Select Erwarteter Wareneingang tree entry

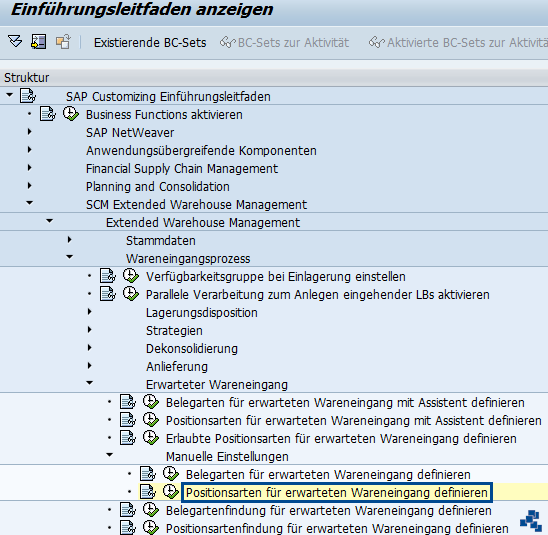pos(217,385)
